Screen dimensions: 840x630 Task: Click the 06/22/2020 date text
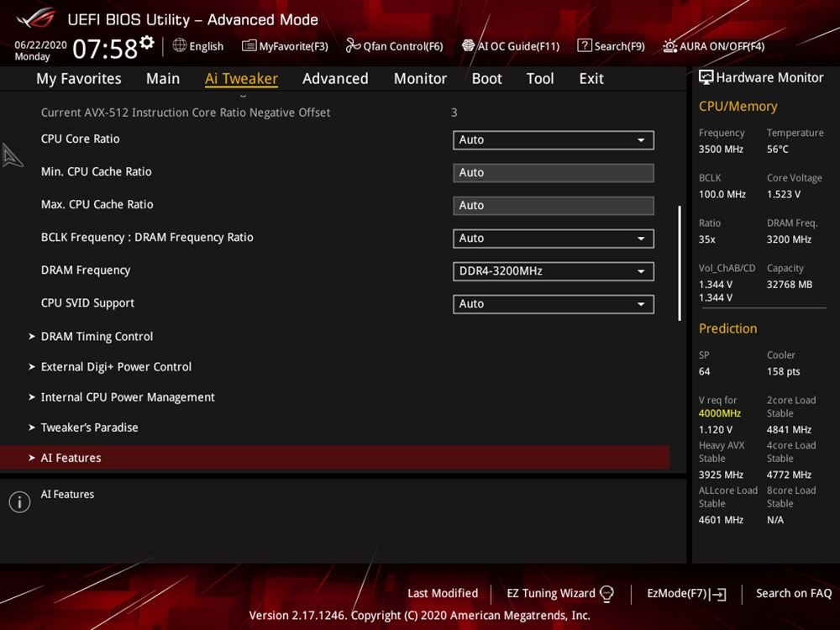pyautogui.click(x=40, y=45)
